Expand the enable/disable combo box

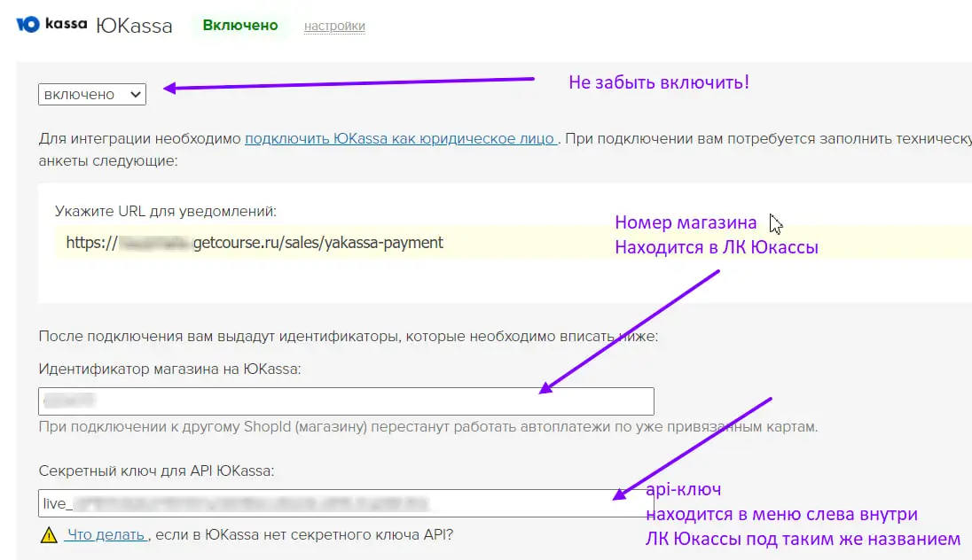(x=91, y=94)
